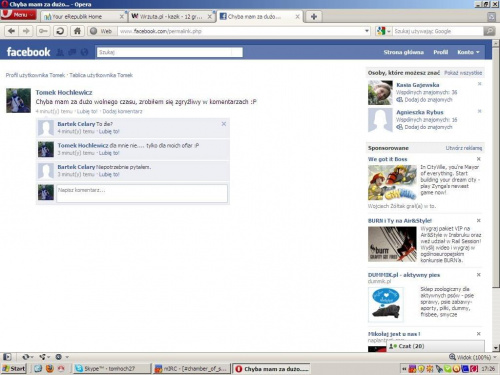
Task: Click the browser Back arrow button
Action: coord(11,31)
